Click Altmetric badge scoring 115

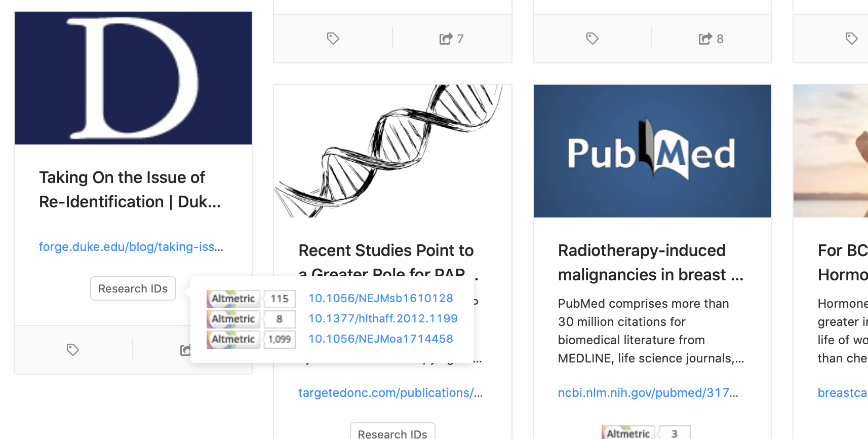(251, 299)
